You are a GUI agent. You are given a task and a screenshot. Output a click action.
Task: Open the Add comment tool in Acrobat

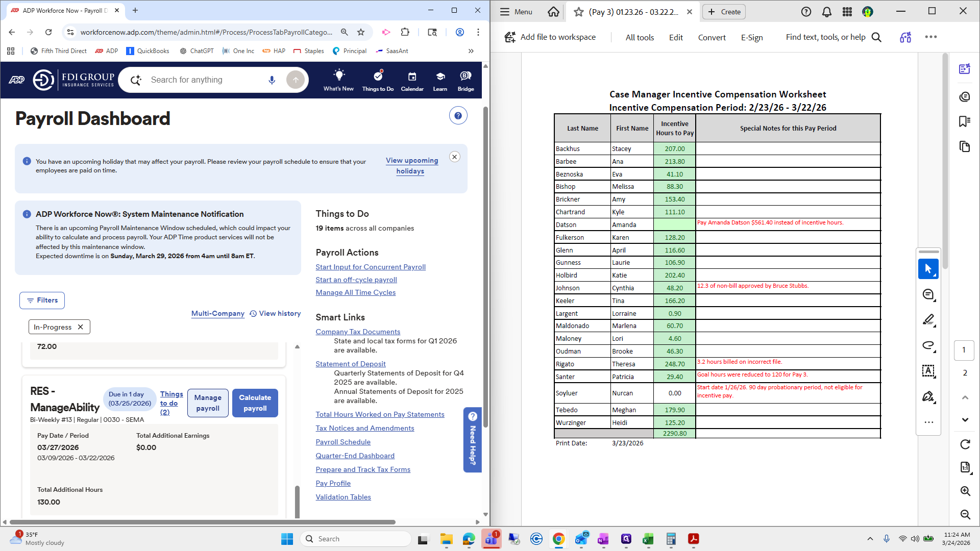[928, 294]
